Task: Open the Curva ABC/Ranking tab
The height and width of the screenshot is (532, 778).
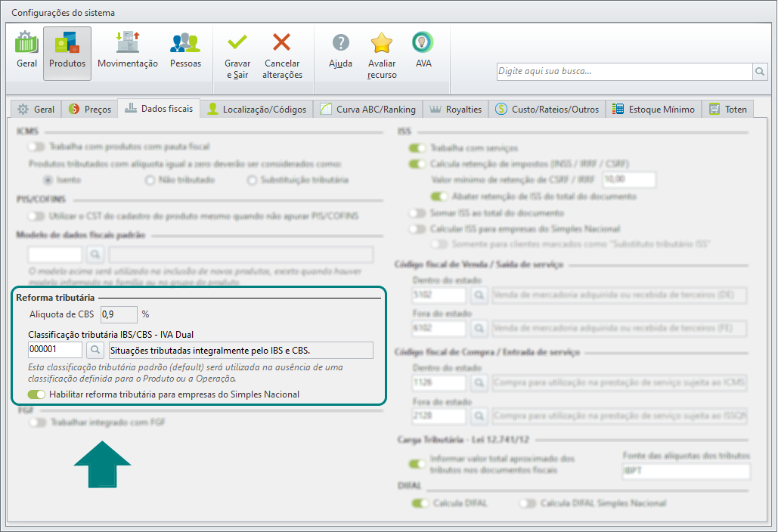Action: point(367,109)
